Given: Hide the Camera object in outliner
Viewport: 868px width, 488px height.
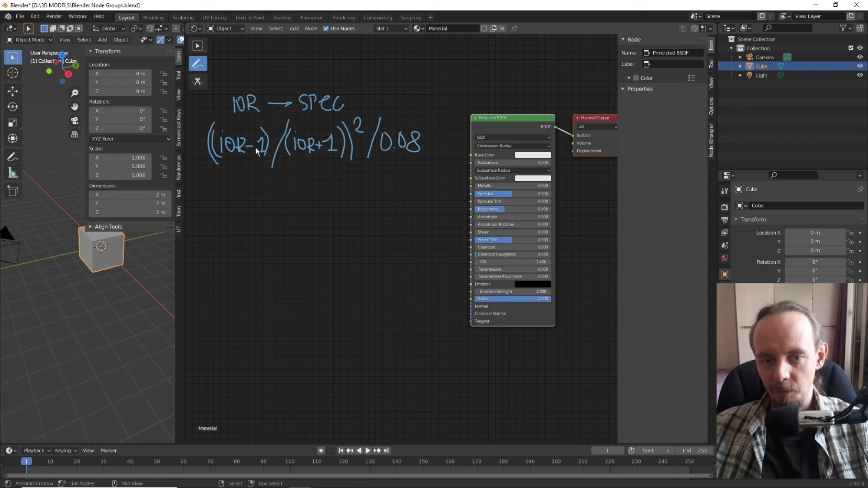Looking at the screenshot, I should click(860, 57).
